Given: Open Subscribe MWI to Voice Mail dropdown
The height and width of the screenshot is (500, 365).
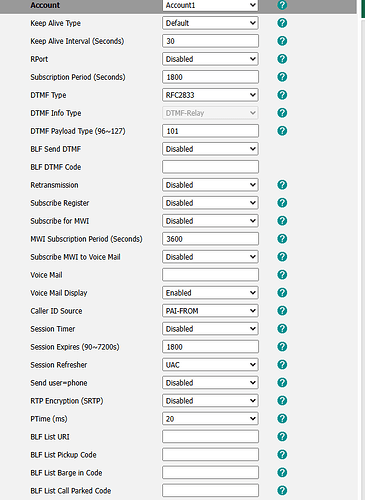Looking at the screenshot, I should tap(210, 257).
